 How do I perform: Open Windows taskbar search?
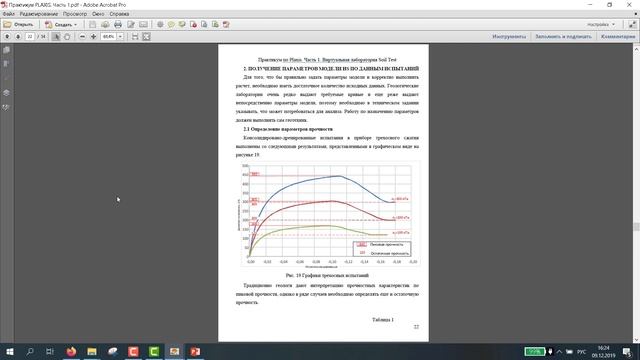(30, 351)
